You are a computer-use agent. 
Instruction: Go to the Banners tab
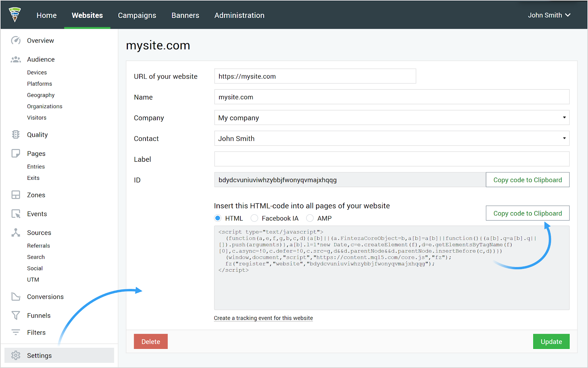point(185,15)
